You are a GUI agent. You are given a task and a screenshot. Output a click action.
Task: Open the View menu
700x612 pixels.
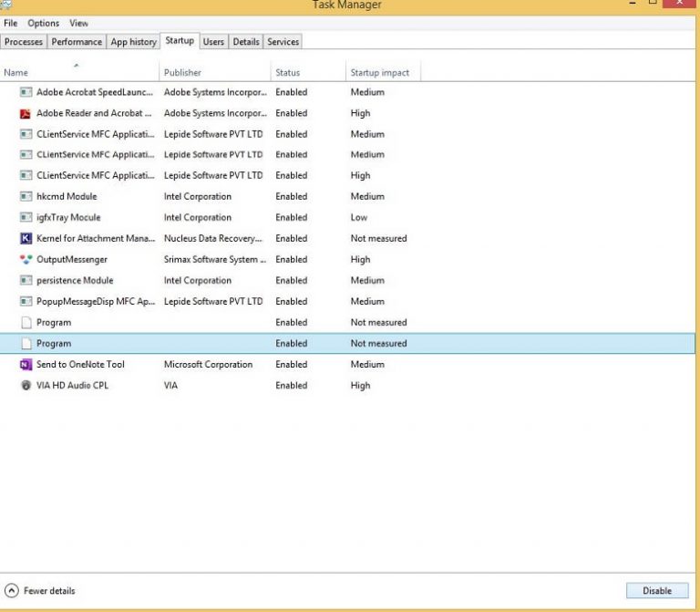pyautogui.click(x=78, y=23)
